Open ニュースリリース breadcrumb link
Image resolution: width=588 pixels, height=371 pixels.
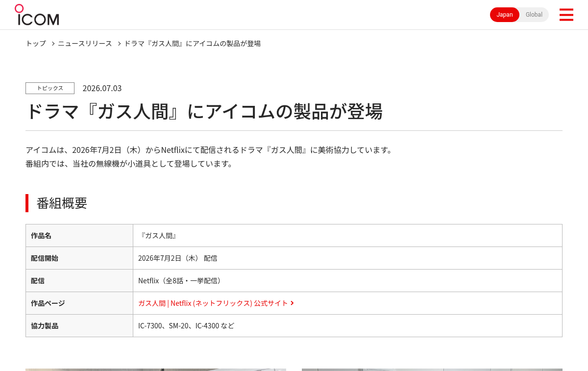85,43
